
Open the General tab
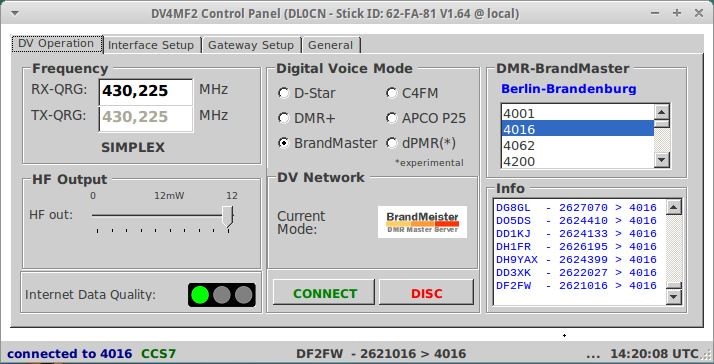point(331,45)
